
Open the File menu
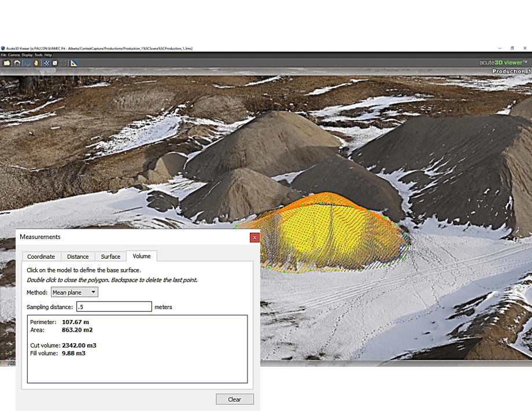[x=3, y=55]
